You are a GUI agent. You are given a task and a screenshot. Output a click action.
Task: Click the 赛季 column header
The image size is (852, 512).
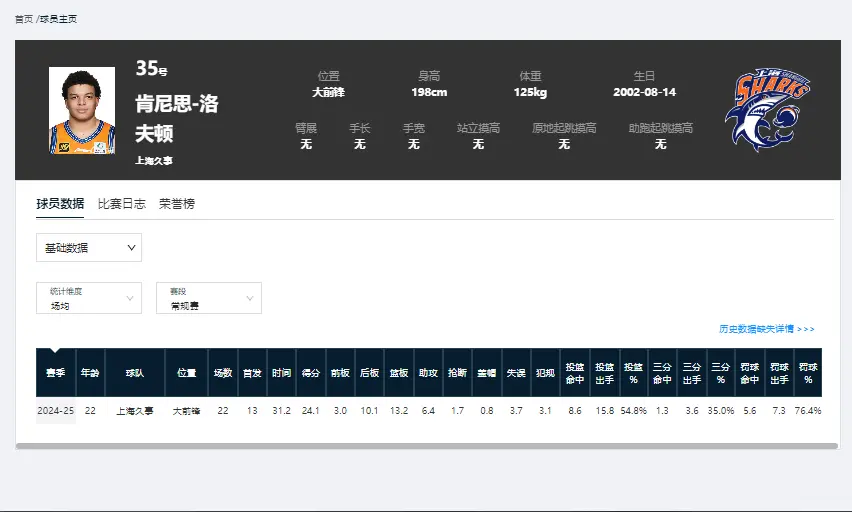[55, 373]
